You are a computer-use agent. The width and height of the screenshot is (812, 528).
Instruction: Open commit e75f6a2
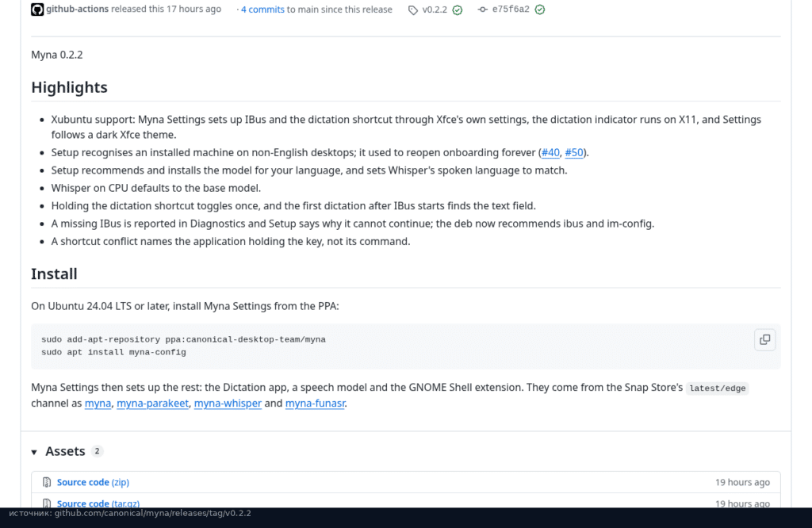coord(511,10)
